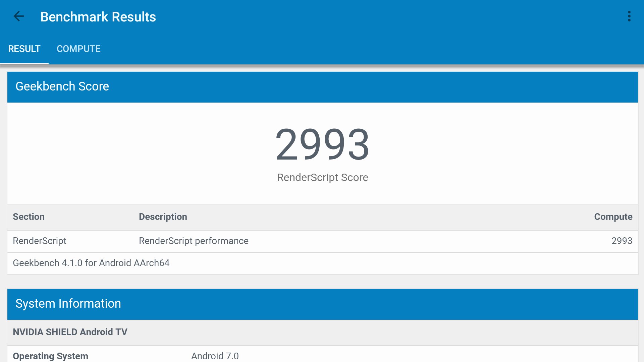Switch to the COMPUTE tab
The height and width of the screenshot is (362, 644).
[x=78, y=49]
